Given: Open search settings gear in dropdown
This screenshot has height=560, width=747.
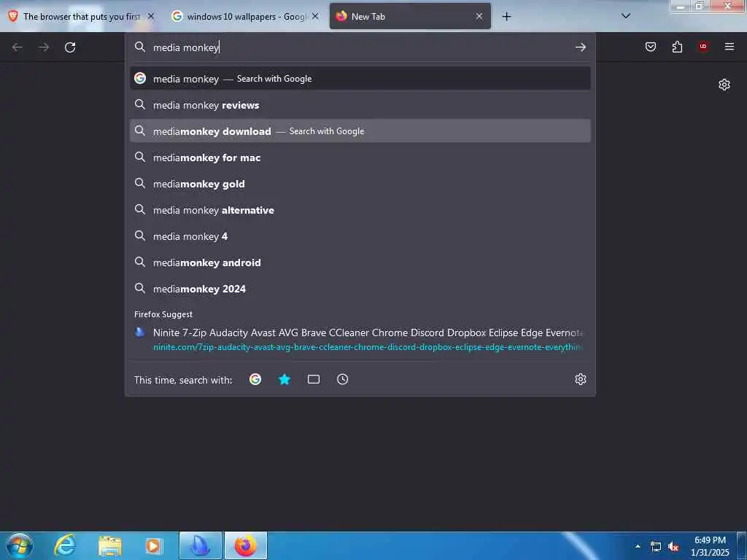Looking at the screenshot, I should 580,379.
